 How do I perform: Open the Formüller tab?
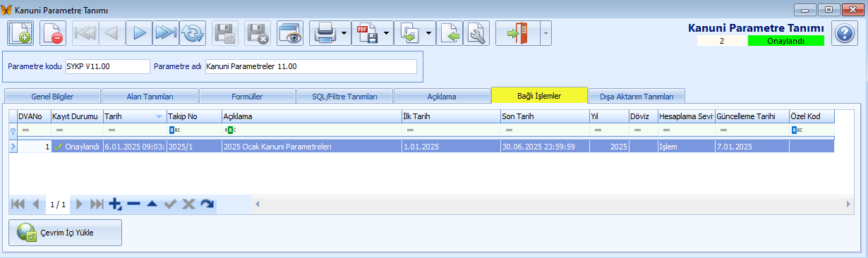point(247,97)
